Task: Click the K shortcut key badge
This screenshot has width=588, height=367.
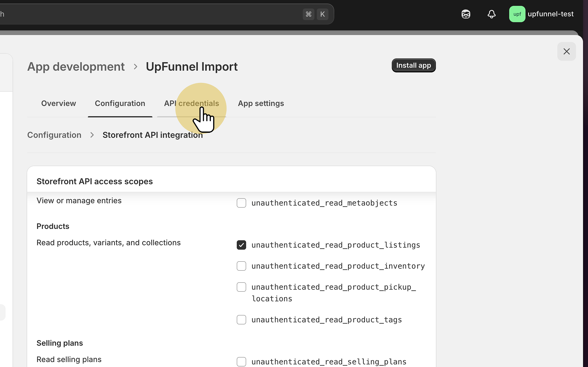Action: click(322, 14)
